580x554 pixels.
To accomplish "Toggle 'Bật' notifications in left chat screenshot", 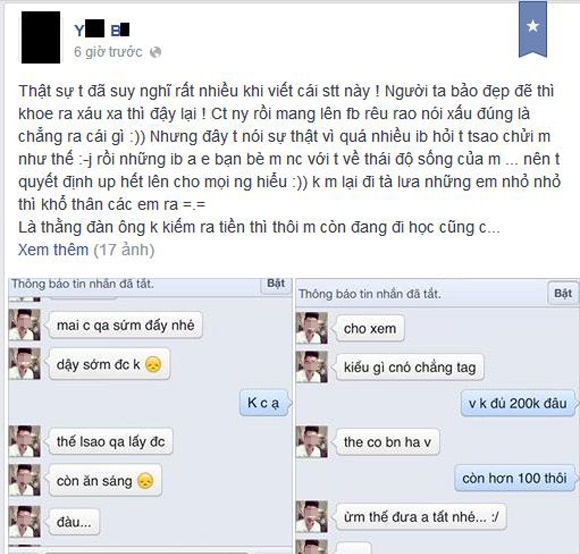I will coord(276,284).
